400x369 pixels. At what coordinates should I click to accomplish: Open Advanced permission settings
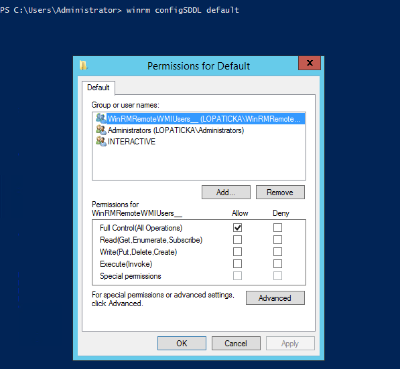[275, 298]
